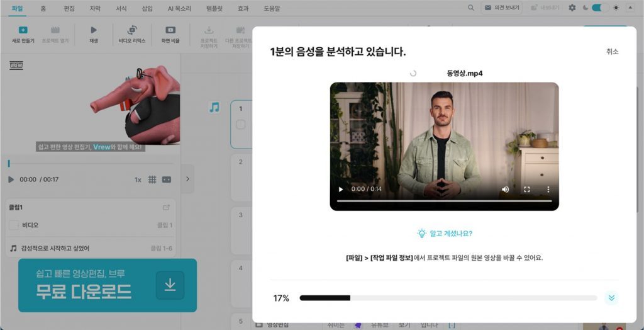
Task: Click the VREW logo in preview
Action: pyautogui.click(x=16, y=66)
